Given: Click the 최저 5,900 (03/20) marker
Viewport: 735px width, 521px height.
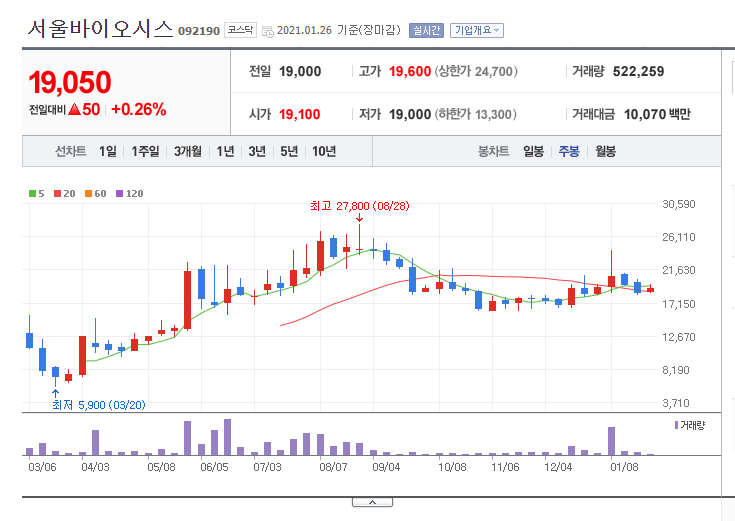Looking at the screenshot, I should point(99,405).
